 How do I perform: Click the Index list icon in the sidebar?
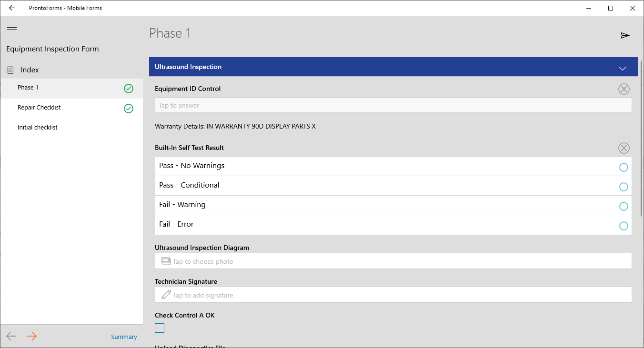click(10, 70)
